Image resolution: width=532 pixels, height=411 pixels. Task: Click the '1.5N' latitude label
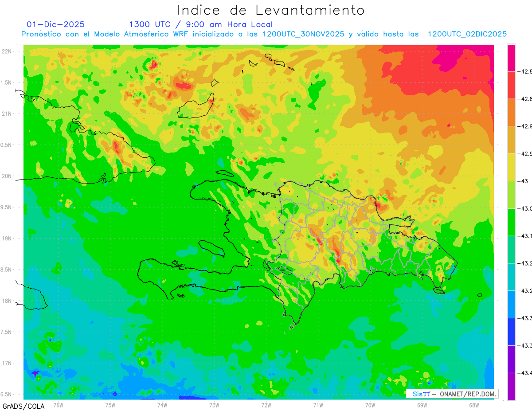pyautogui.click(x=7, y=82)
